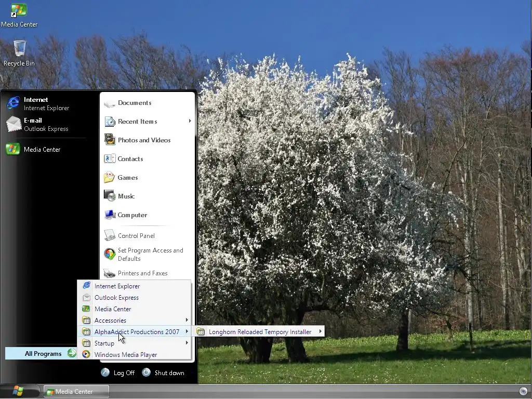Click the Media Center taskbar button
The image size is (532, 399).
[76, 392]
